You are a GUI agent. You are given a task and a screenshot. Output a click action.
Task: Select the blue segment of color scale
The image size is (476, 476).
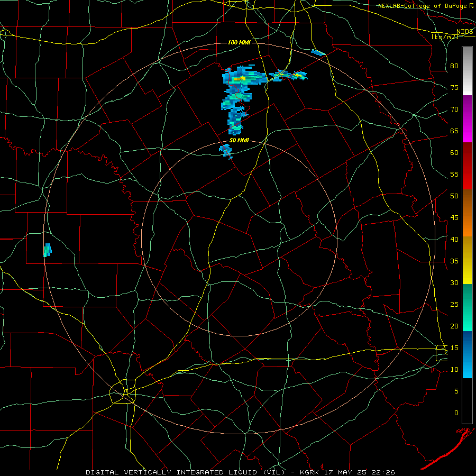click(x=467, y=354)
